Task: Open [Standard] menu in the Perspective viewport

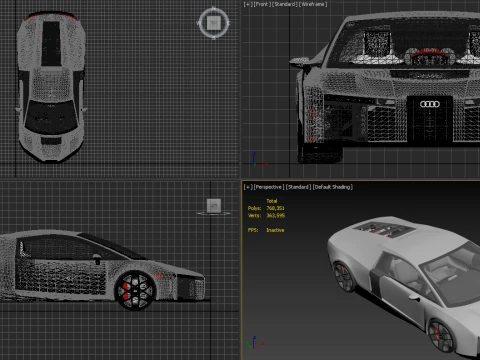Action: 298,187
